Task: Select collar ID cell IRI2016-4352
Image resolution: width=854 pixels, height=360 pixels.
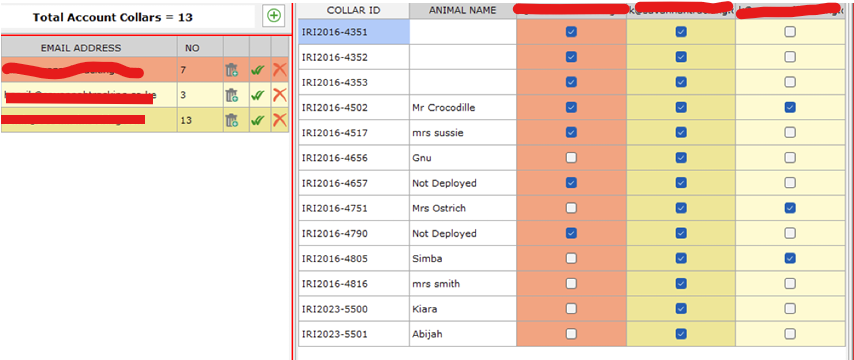Action: (x=353, y=57)
